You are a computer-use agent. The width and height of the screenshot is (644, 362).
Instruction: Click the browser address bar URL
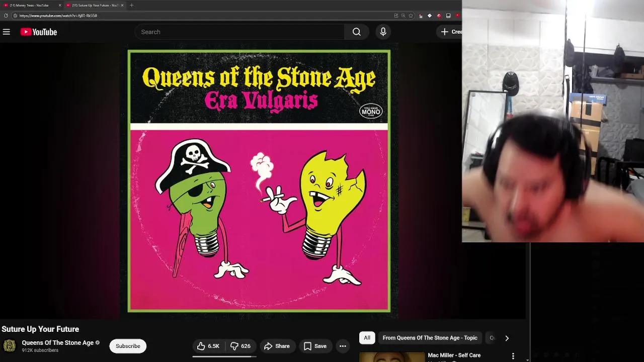tap(58, 16)
